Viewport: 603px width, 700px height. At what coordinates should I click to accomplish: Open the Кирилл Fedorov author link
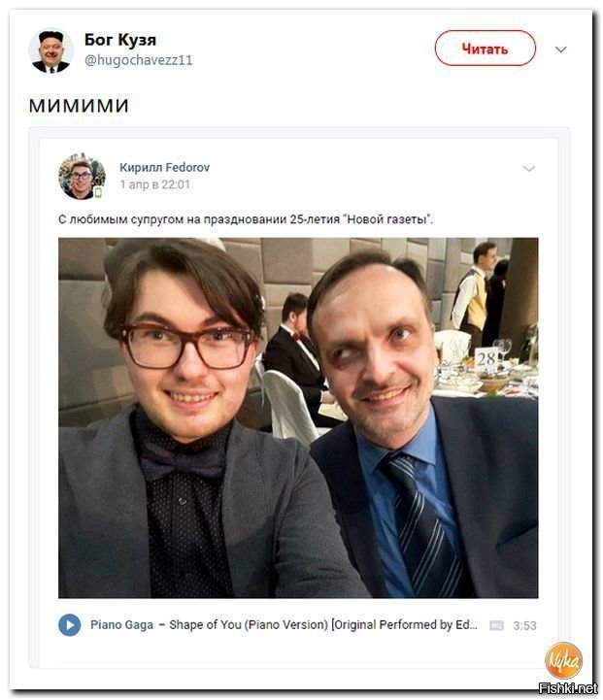(164, 167)
